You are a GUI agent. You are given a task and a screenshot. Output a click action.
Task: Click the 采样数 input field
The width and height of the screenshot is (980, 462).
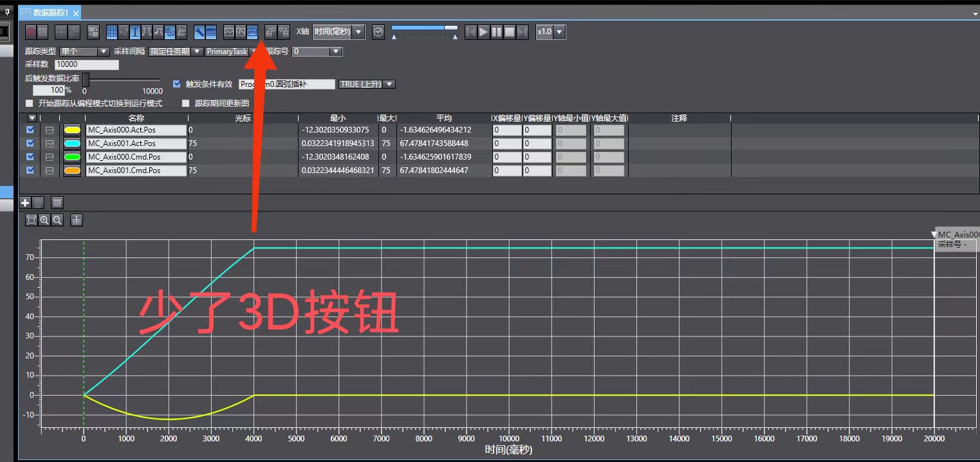[x=87, y=64]
